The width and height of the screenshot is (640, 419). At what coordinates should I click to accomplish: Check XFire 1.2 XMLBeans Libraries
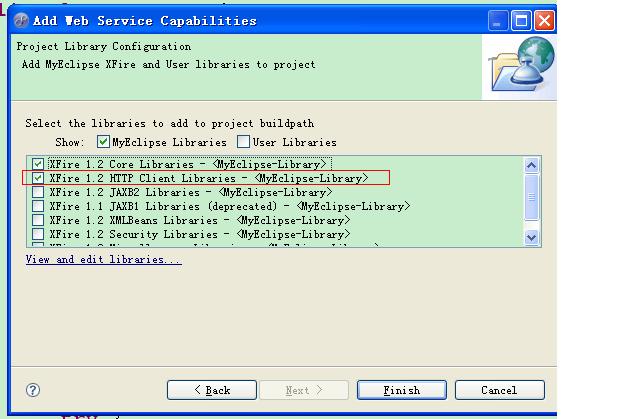[x=38, y=220]
